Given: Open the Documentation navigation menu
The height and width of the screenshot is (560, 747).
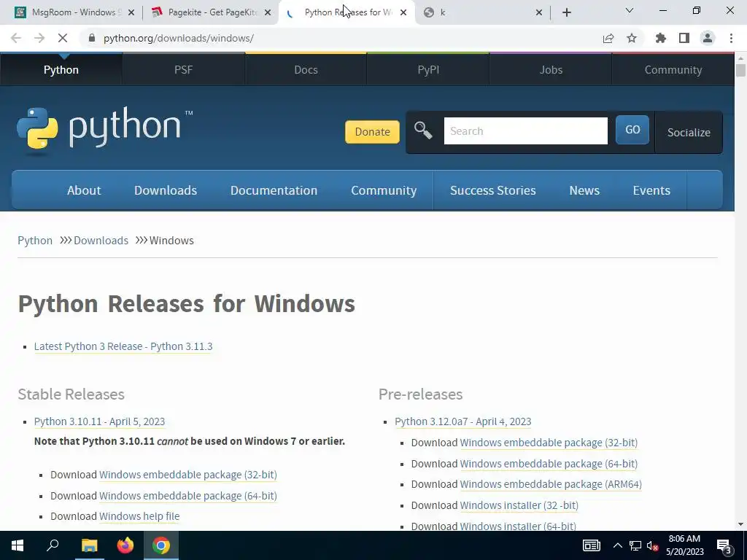Looking at the screenshot, I should pos(274,190).
